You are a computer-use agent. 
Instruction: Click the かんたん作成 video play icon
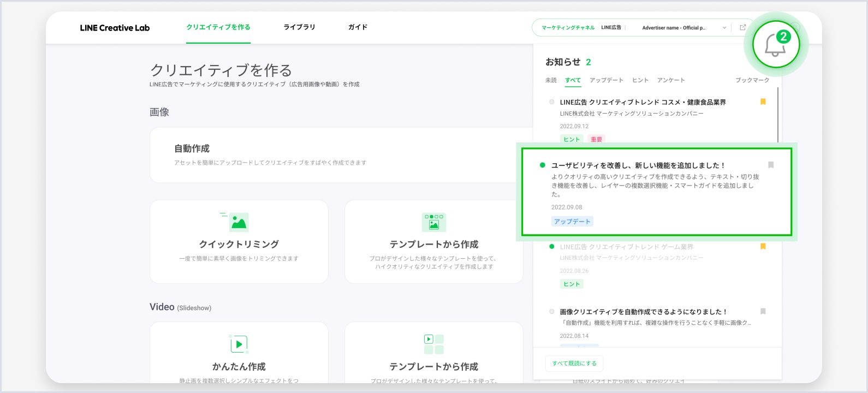tap(239, 344)
